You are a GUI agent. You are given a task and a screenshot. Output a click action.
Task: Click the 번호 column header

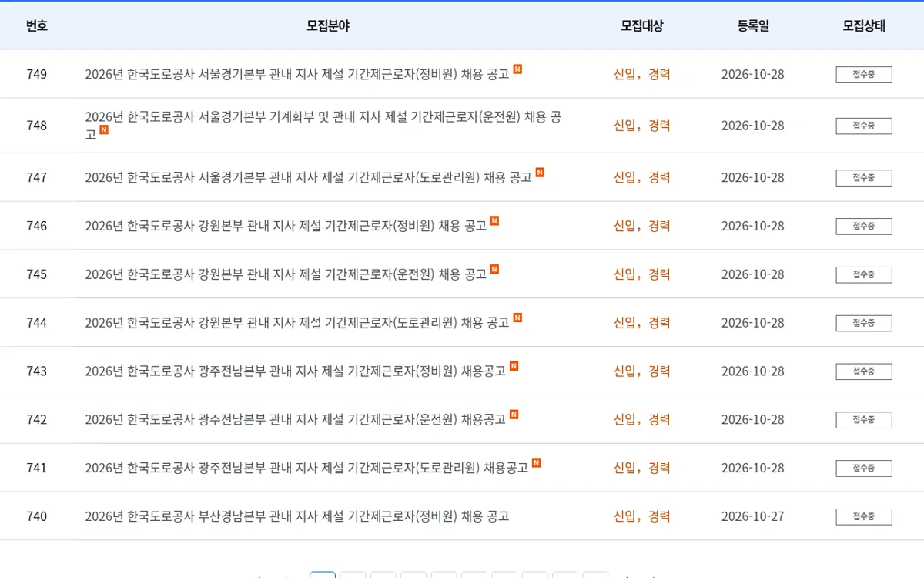37,25
